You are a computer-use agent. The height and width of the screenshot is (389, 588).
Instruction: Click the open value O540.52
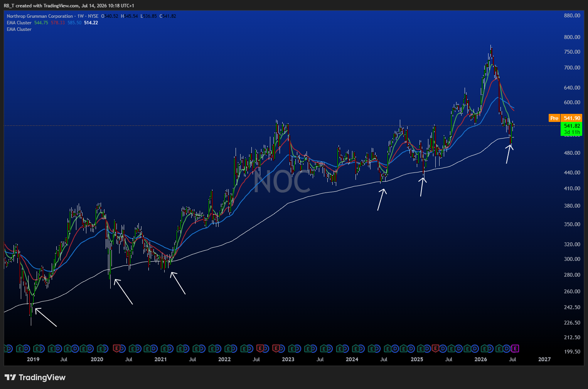(110, 16)
